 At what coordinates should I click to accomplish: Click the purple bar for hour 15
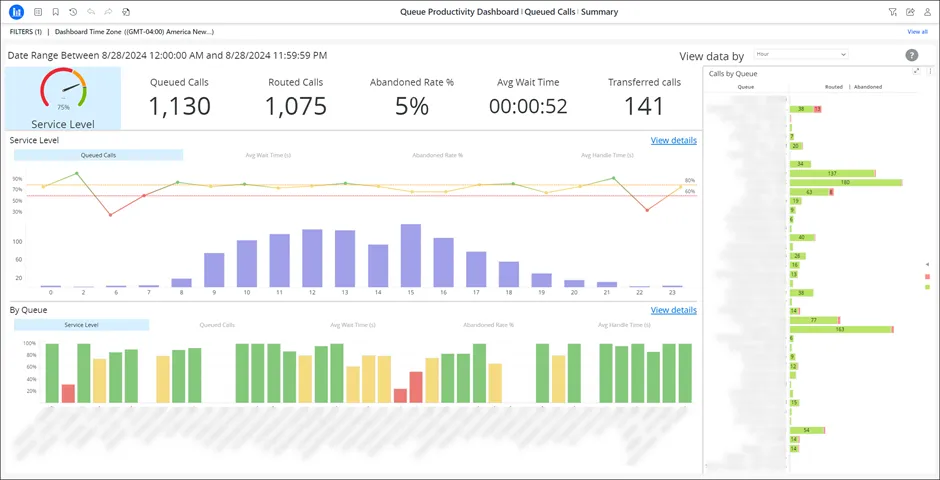click(411, 256)
